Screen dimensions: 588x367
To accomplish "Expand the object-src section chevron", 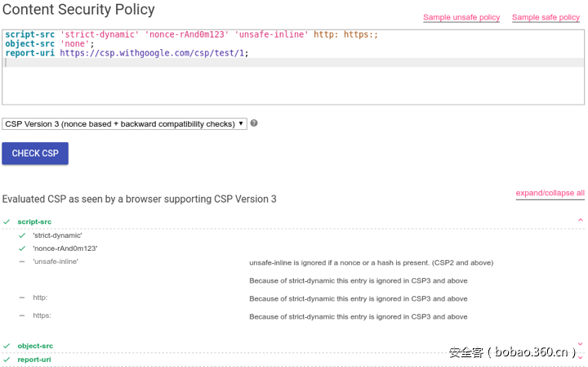I will (580, 345).
